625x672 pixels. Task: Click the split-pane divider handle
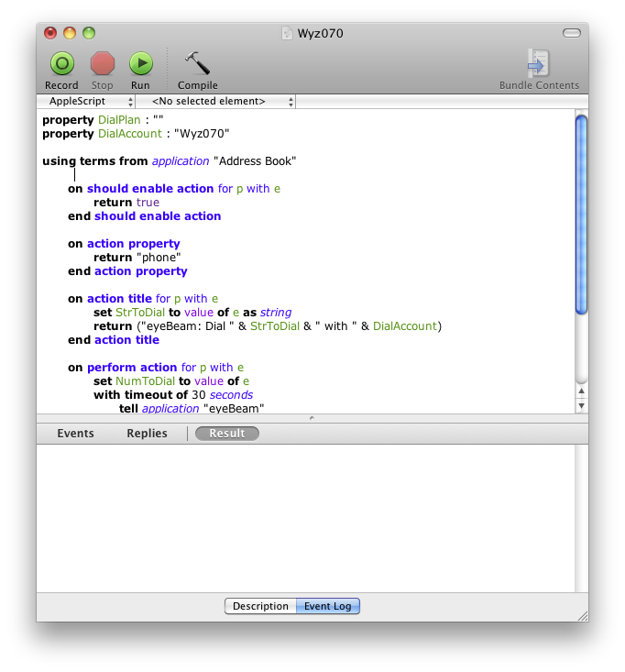(312, 418)
